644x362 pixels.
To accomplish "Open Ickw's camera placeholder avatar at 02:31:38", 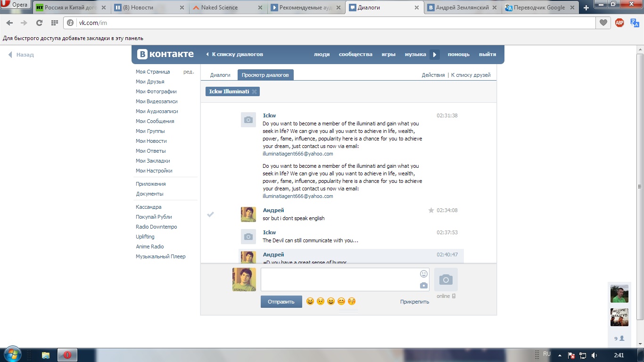I will pos(248,120).
